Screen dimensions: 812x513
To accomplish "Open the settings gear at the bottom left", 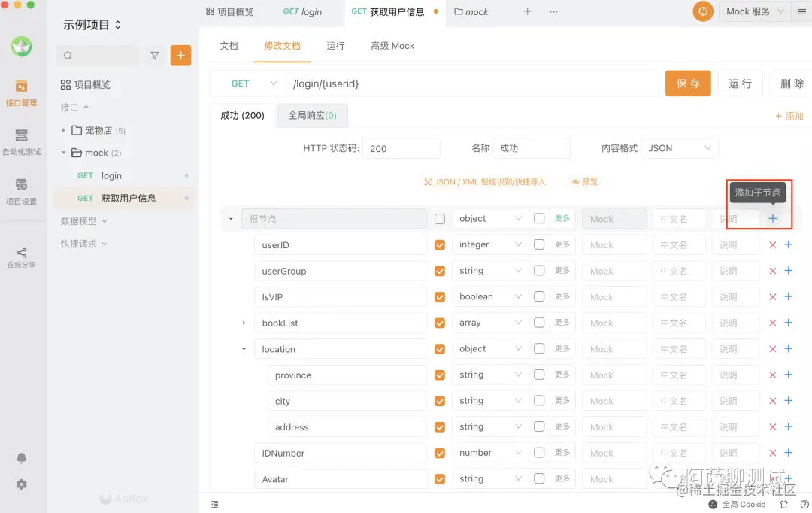I will coord(21,485).
